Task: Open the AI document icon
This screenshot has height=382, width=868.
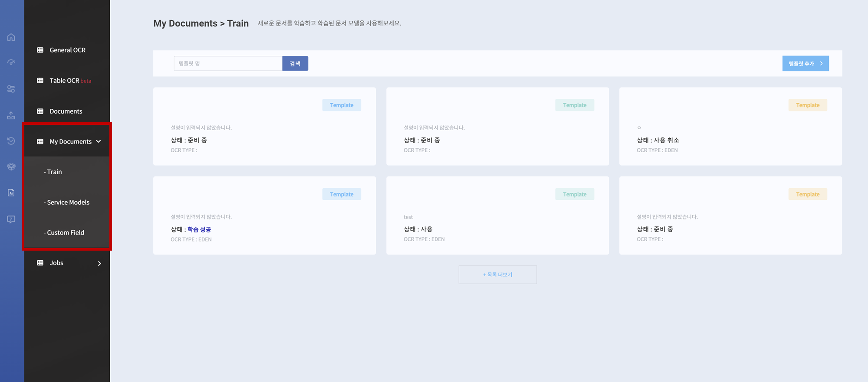Action: (11, 193)
